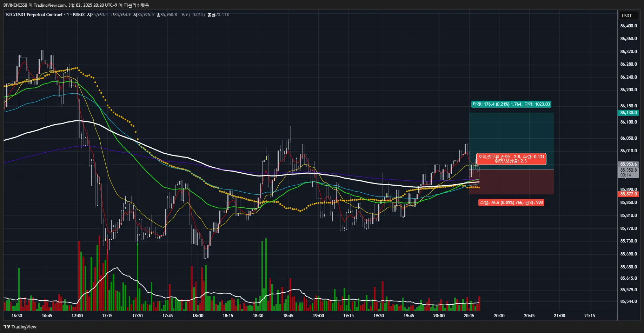Click the 16:45 time axis label
Image resolution: width=644 pixels, height=333 pixels.
point(47,316)
